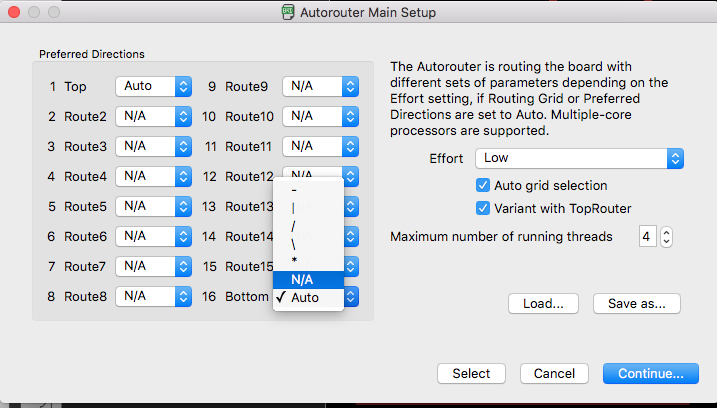The image size is (717, 408).
Task: Select N/A in the open dropdown list
Action: [308, 279]
